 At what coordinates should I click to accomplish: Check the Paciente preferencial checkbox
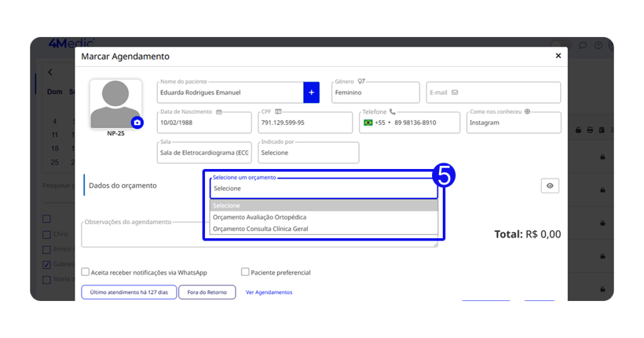coord(245,273)
